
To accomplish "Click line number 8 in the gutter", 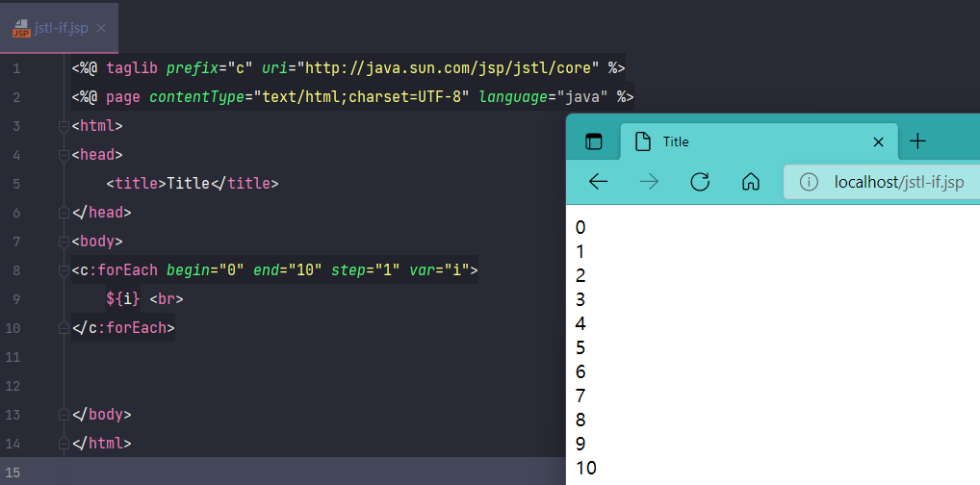I will (16, 270).
